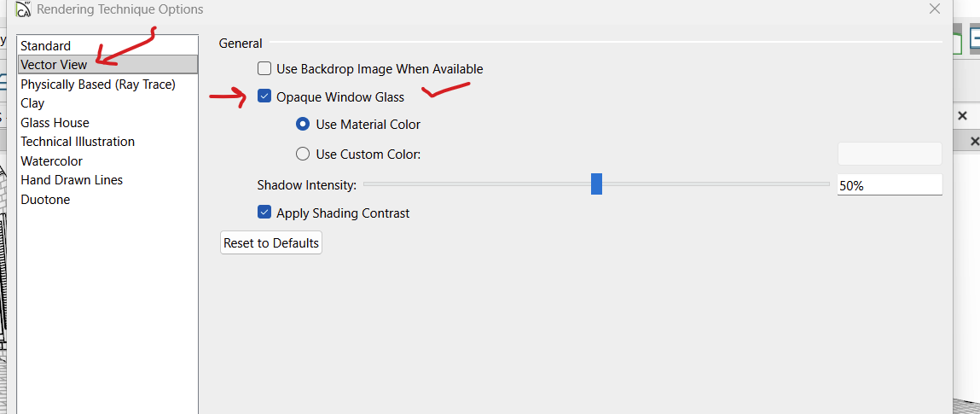Uncheck Opaque Window Glass checkbox
The height and width of the screenshot is (414, 980).
265,97
